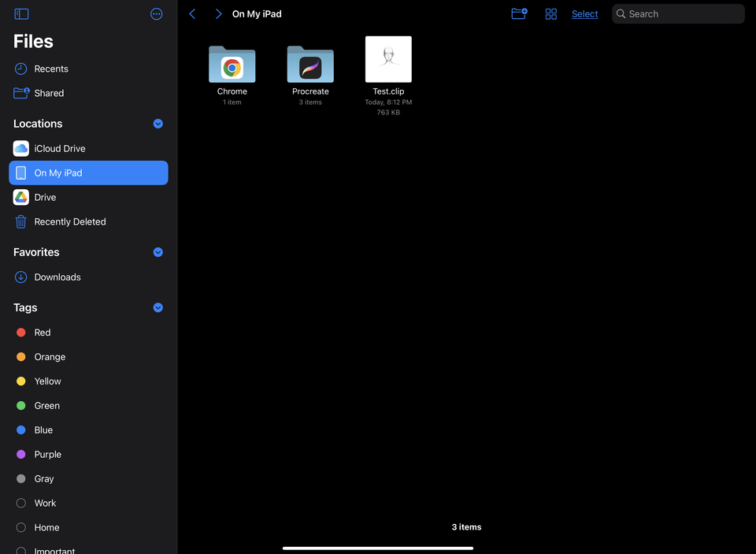Collapse the Favorites section

tap(157, 252)
